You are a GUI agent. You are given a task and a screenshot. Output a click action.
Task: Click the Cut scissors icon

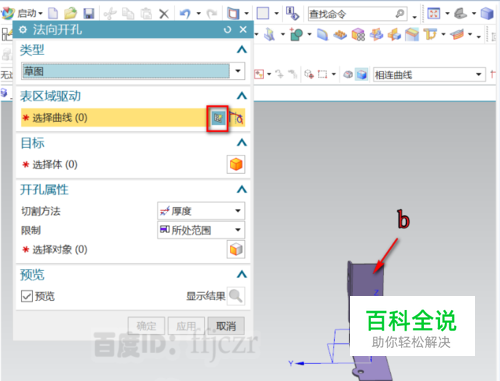[110, 14]
